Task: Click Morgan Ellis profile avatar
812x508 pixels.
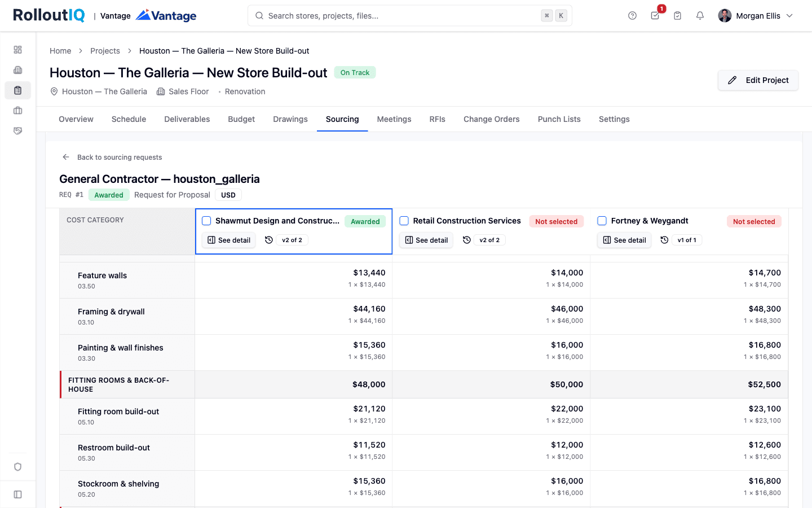Action: pyautogui.click(x=725, y=16)
